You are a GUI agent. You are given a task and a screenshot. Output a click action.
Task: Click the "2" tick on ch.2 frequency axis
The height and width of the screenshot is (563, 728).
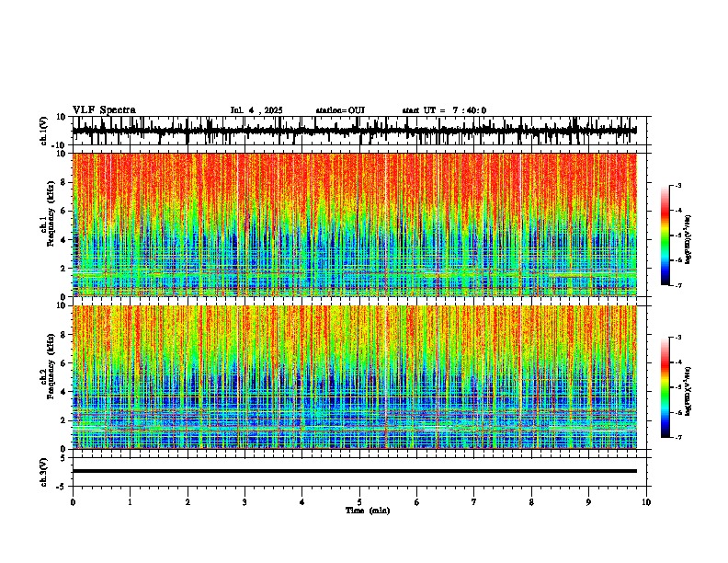(x=64, y=420)
